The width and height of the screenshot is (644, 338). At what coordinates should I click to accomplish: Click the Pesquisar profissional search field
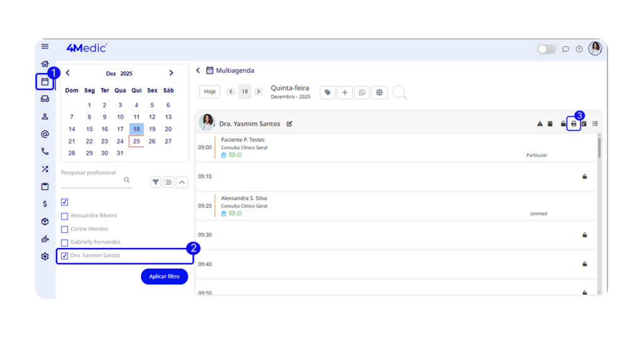[92, 181]
